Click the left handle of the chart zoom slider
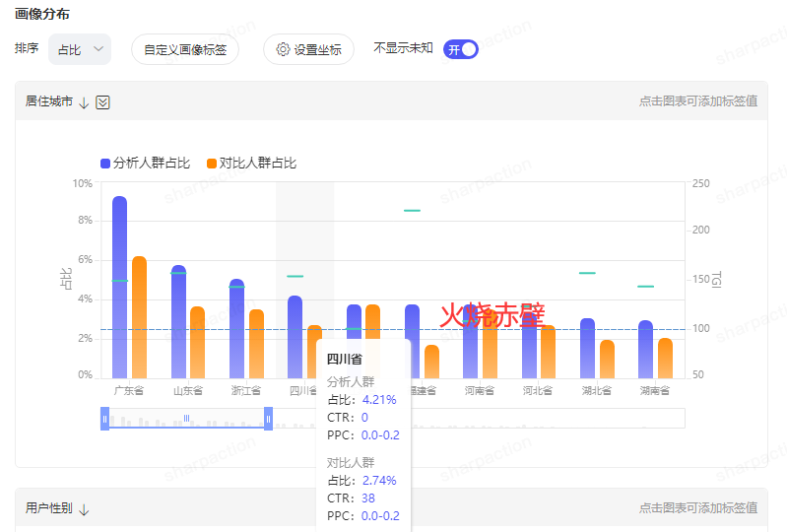This screenshot has height=532, width=787. point(104,419)
